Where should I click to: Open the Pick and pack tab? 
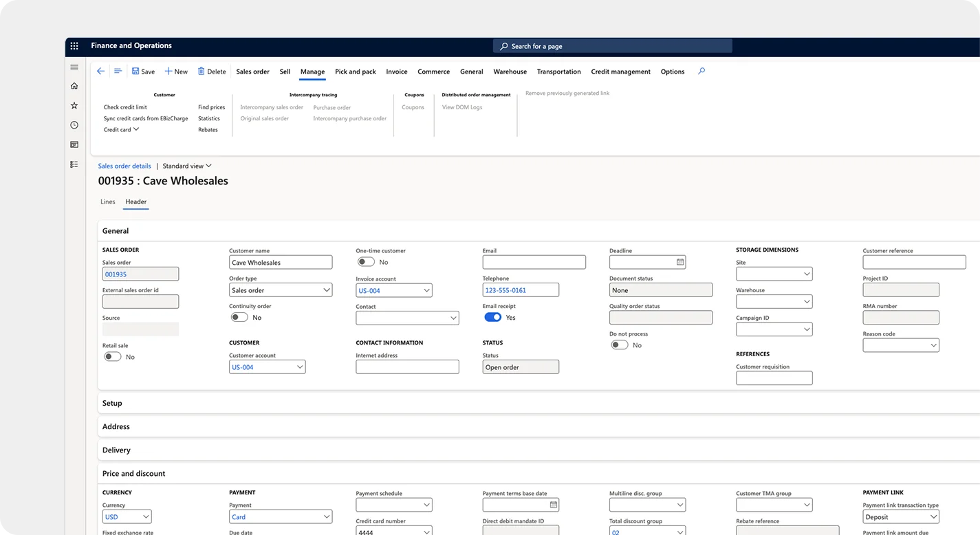[356, 72]
